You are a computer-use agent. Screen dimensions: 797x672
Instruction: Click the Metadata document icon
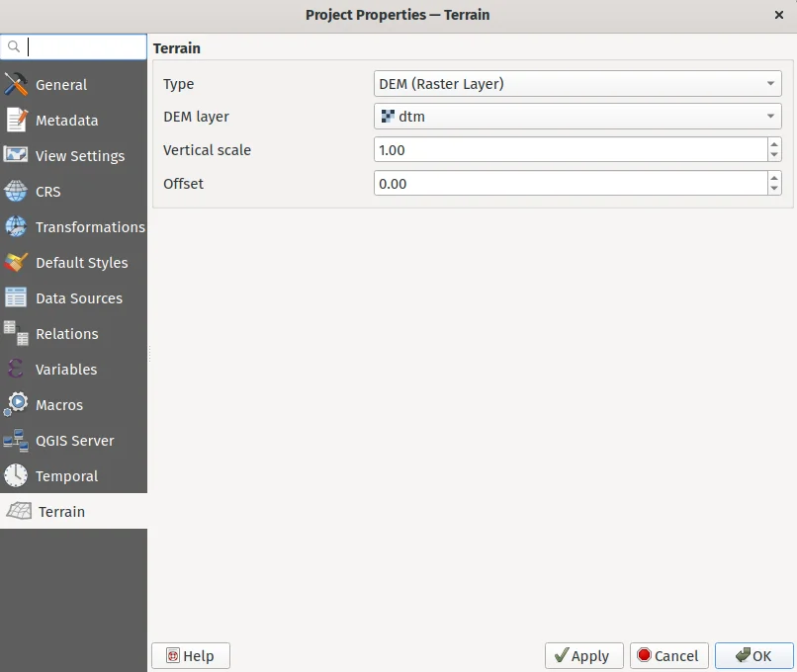click(16, 121)
